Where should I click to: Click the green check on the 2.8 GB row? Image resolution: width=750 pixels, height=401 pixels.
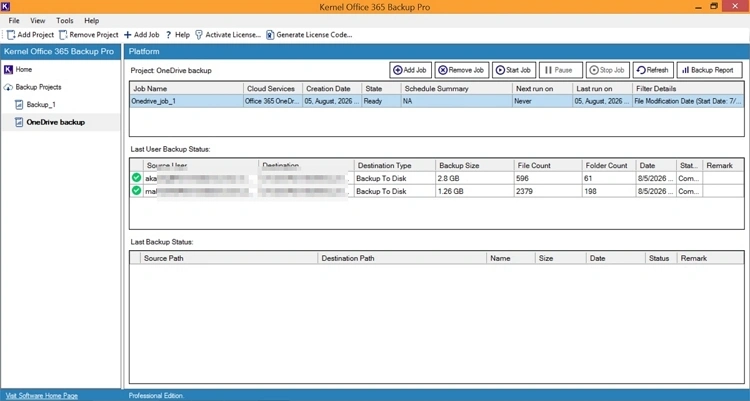136,178
